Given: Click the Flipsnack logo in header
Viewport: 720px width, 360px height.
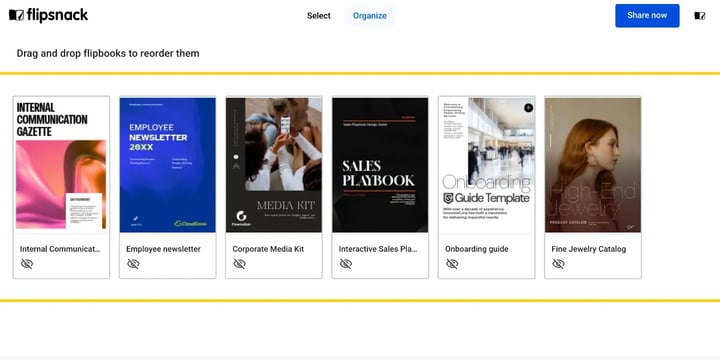Looking at the screenshot, I should [x=48, y=15].
